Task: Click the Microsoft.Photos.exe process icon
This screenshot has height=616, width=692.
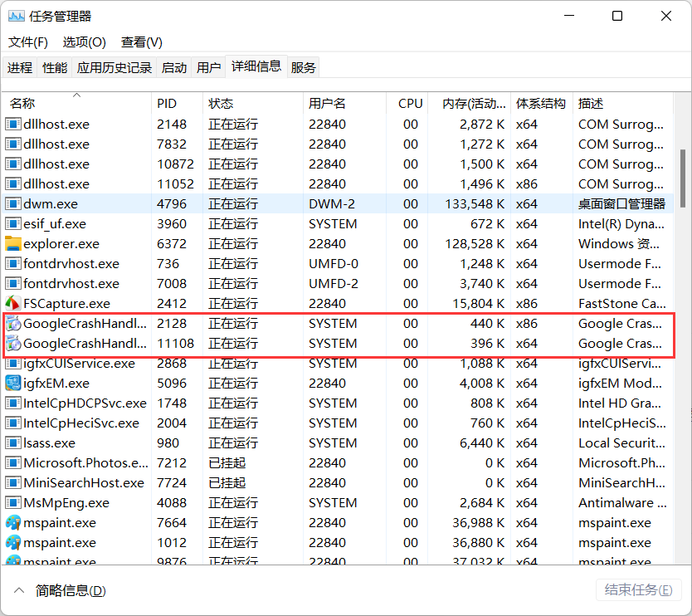Action: pos(13,462)
